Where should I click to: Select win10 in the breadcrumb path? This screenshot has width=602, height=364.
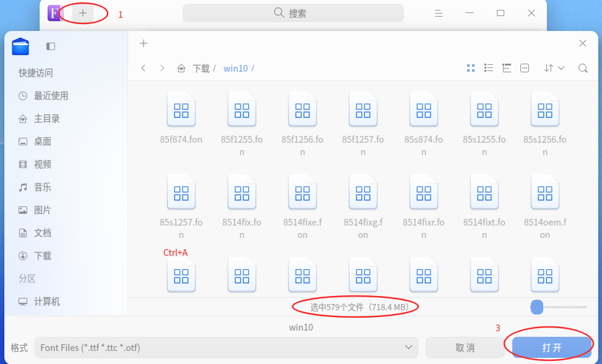click(236, 68)
